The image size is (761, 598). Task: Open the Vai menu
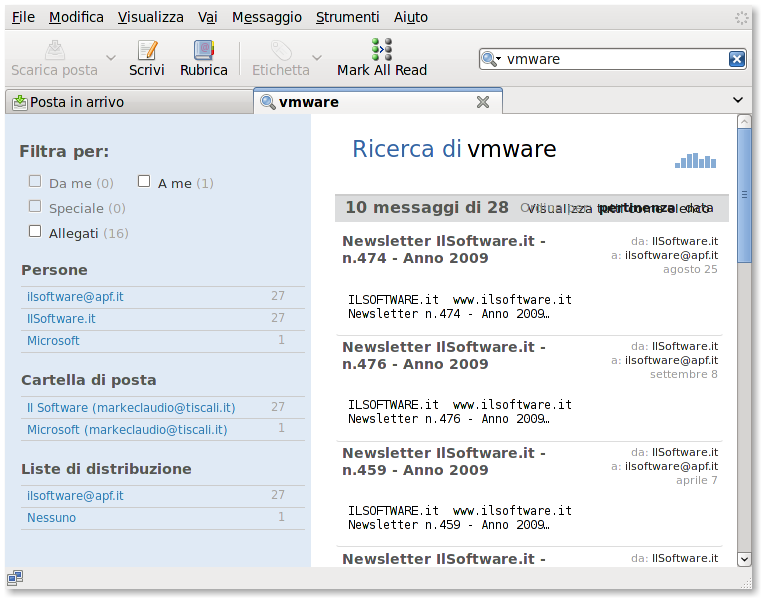[x=207, y=17]
